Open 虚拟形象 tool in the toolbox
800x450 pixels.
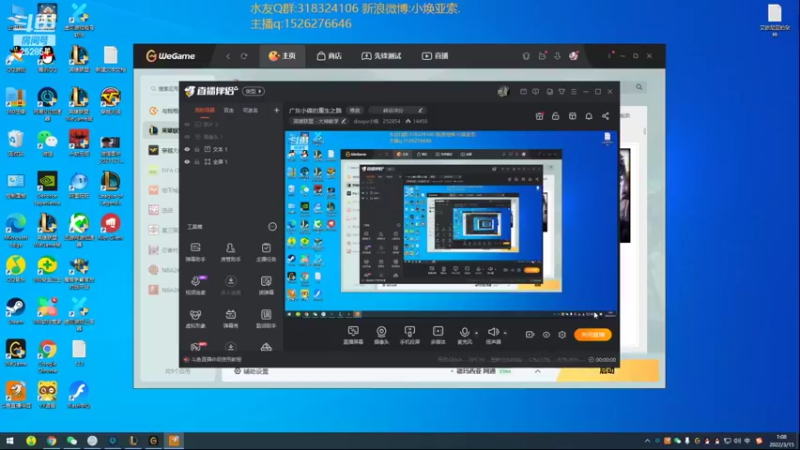point(195,318)
